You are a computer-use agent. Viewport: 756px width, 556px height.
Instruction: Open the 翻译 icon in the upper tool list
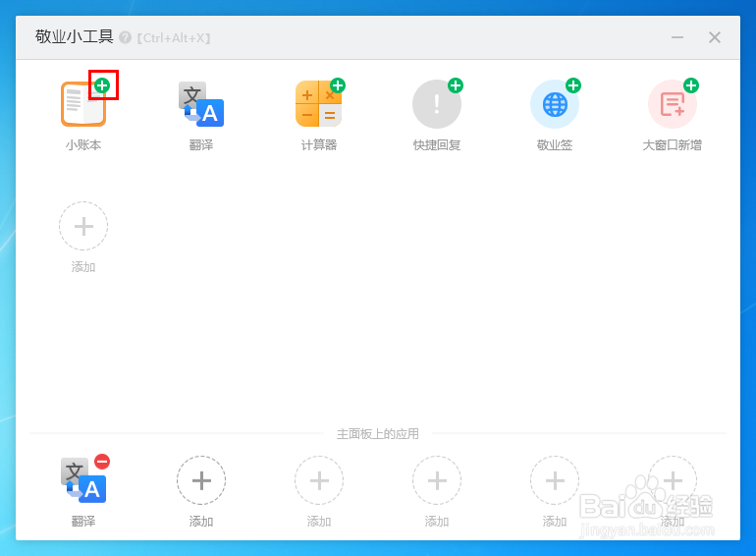click(x=201, y=104)
